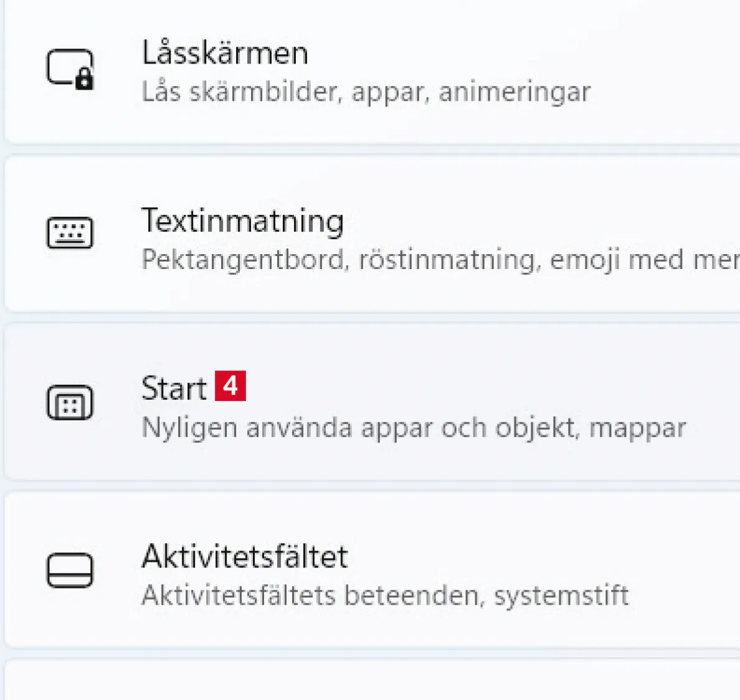
Task: Click the red number 4 badge
Action: coord(230,386)
